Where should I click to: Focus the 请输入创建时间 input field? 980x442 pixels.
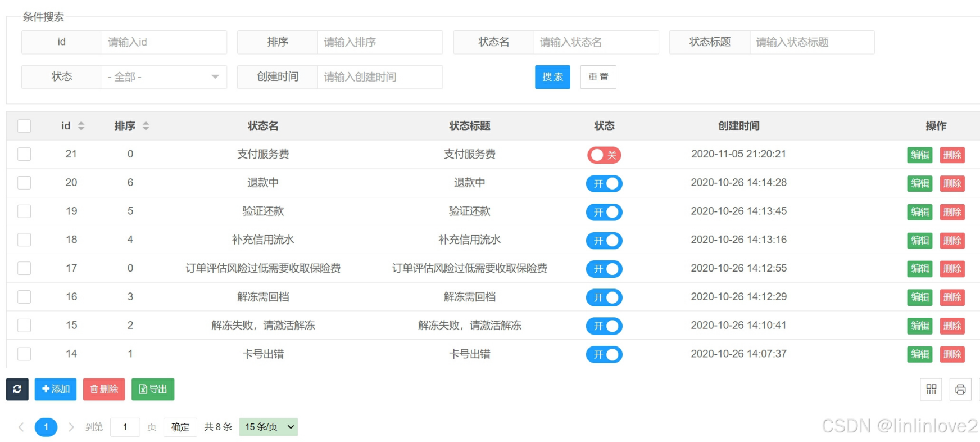click(x=380, y=77)
